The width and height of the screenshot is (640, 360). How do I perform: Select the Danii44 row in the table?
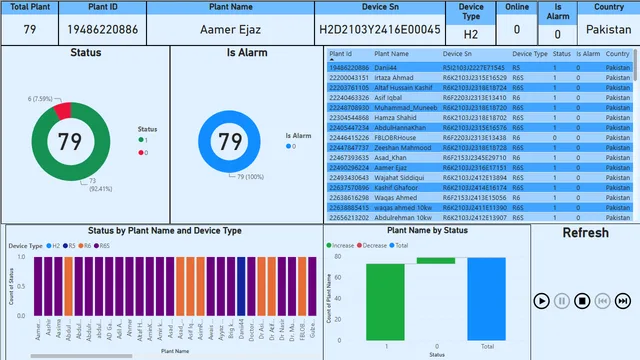[x=480, y=68]
